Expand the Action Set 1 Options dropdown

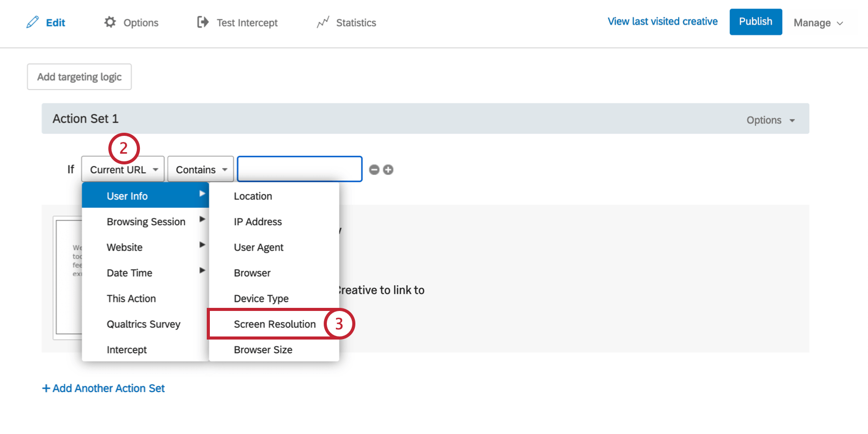tap(770, 120)
